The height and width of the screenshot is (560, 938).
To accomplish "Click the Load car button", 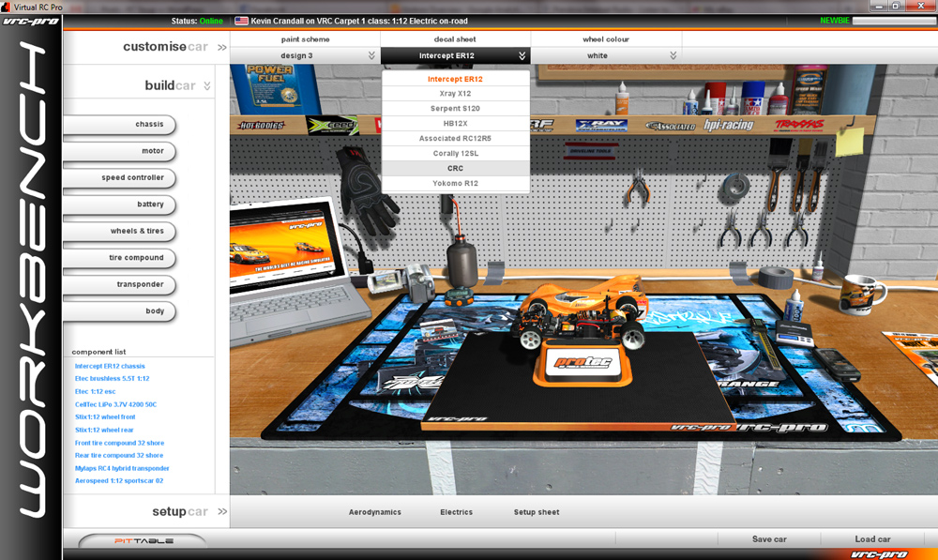I will (x=872, y=539).
